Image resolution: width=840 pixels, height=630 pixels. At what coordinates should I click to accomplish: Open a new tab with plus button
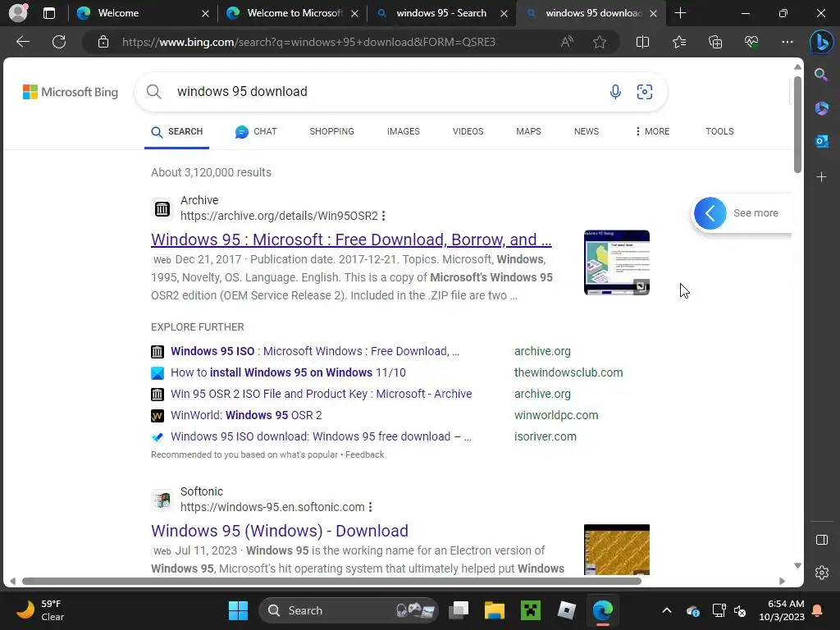pos(680,13)
